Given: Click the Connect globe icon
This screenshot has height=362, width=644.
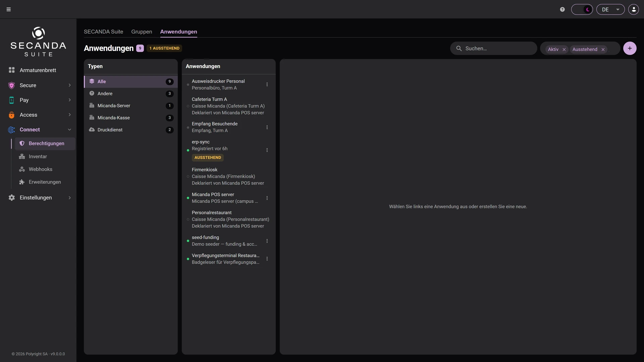Looking at the screenshot, I should coord(12,129).
